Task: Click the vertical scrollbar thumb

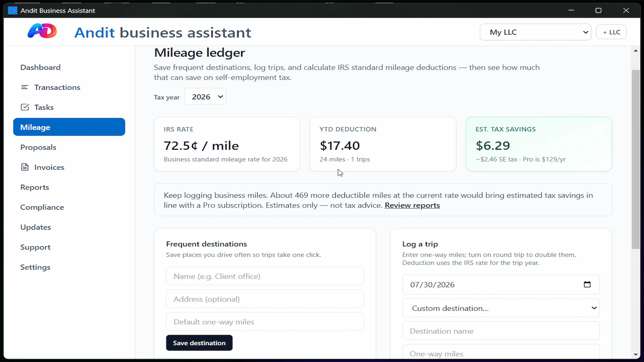Action: point(636,159)
